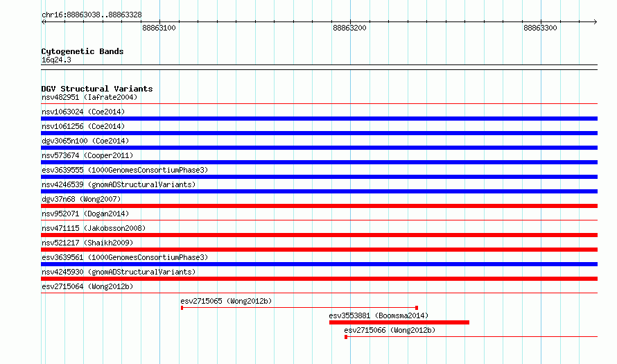Click the 88863300 ruler position label
This screenshot has width=617, height=364.
[540, 28]
